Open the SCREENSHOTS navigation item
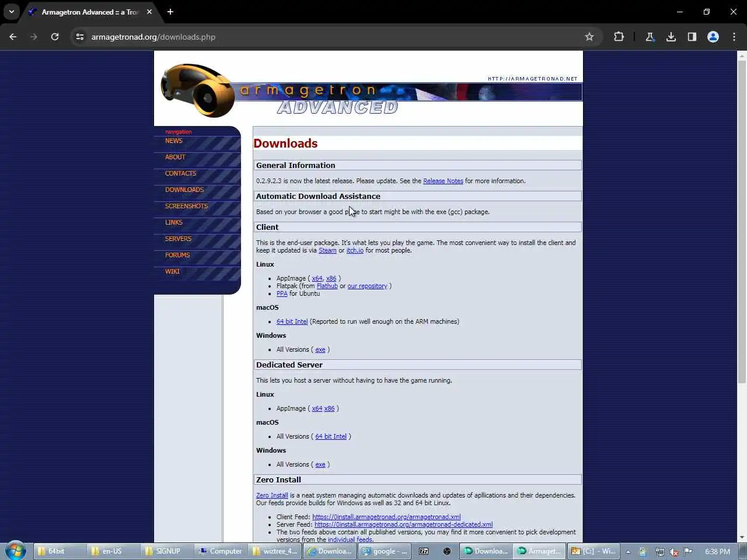 (186, 206)
